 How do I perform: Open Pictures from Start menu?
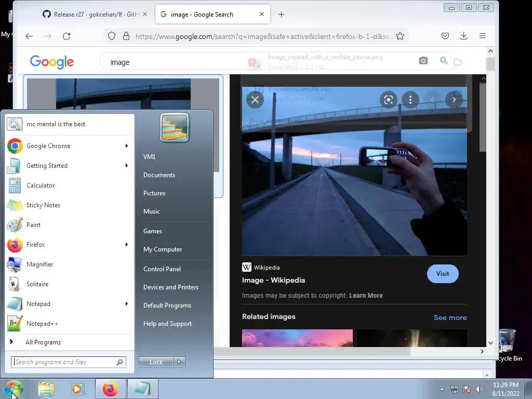coord(154,193)
